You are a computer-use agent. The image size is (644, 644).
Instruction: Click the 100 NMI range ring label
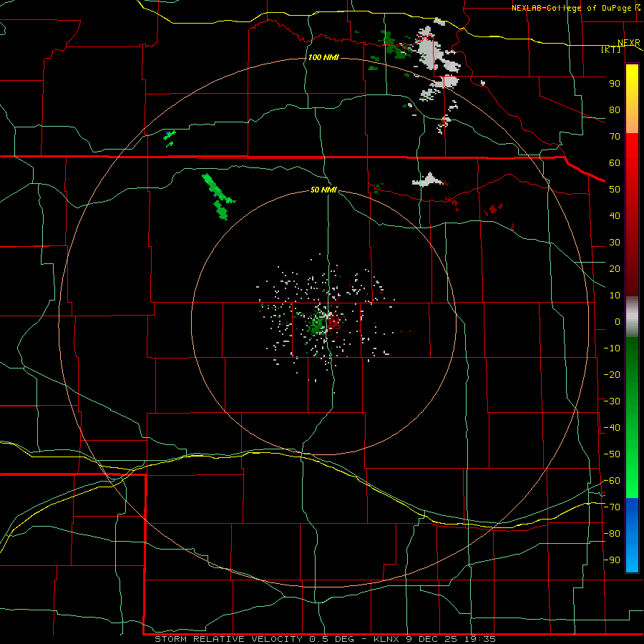323,57
